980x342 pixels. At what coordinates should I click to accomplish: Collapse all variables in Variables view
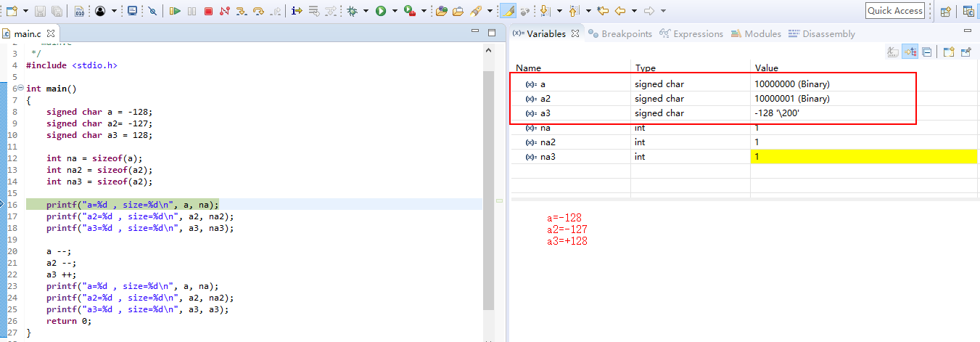click(x=927, y=52)
